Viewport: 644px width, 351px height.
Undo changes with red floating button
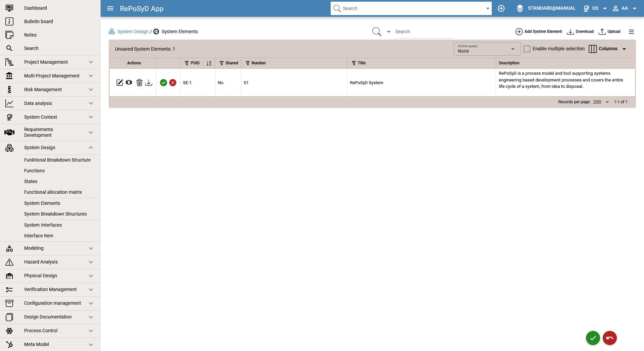609,338
